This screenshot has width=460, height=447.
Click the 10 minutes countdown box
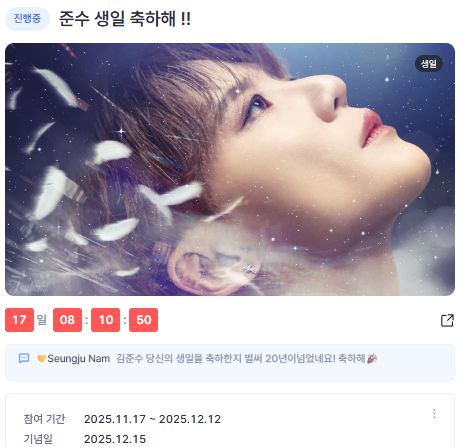click(106, 320)
